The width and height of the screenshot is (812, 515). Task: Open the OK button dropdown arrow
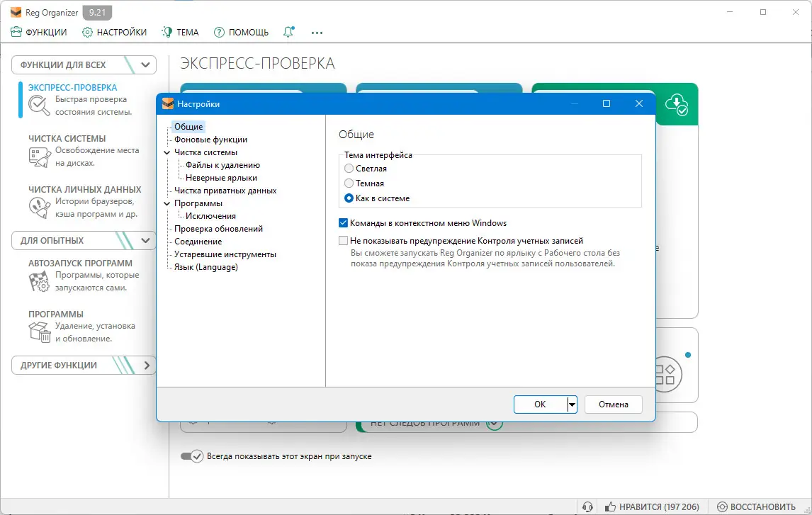pyautogui.click(x=572, y=404)
